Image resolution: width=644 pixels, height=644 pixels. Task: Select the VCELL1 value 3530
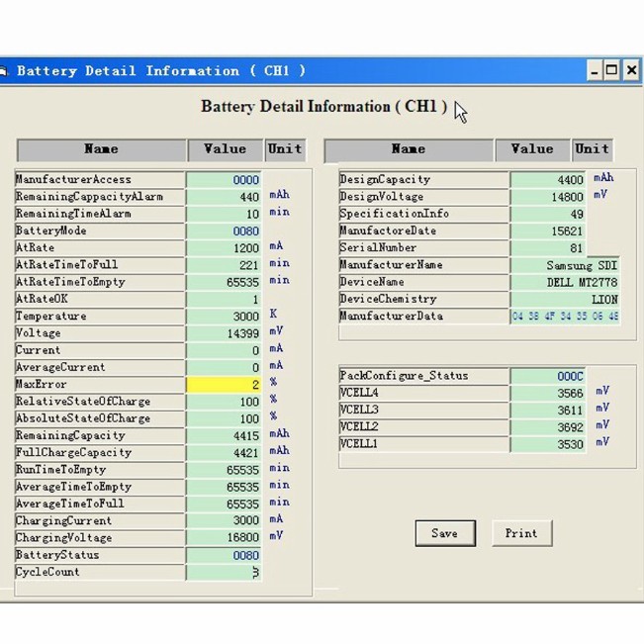pyautogui.click(x=548, y=444)
